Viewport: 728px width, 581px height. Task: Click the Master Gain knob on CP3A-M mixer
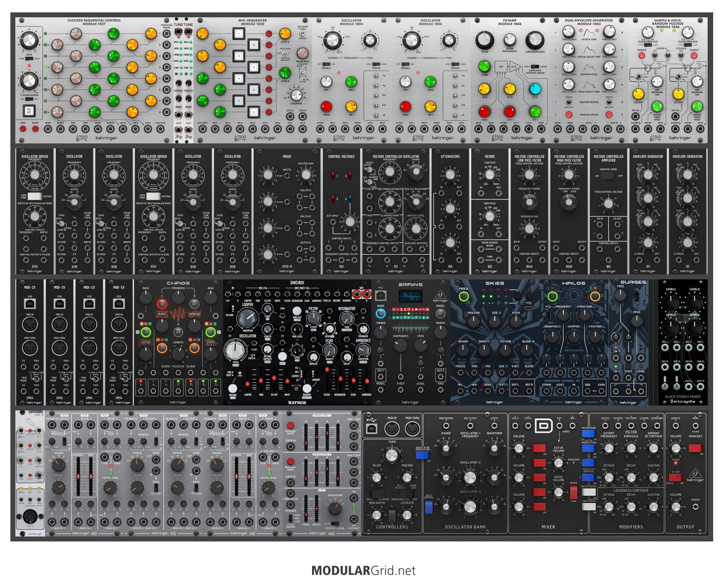pyautogui.click(x=306, y=175)
